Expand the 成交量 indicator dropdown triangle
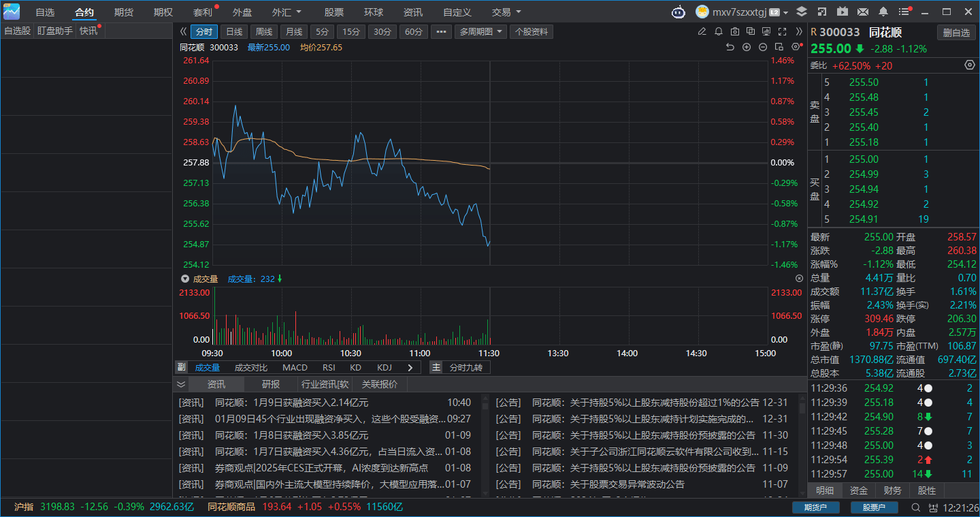The image size is (980, 517). pyautogui.click(x=184, y=279)
